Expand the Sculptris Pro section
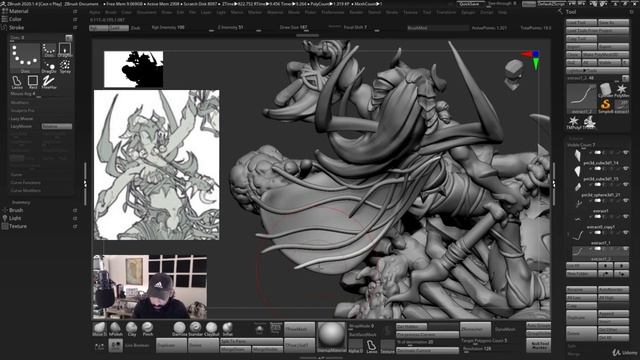The height and width of the screenshot is (360, 640). click(22, 111)
